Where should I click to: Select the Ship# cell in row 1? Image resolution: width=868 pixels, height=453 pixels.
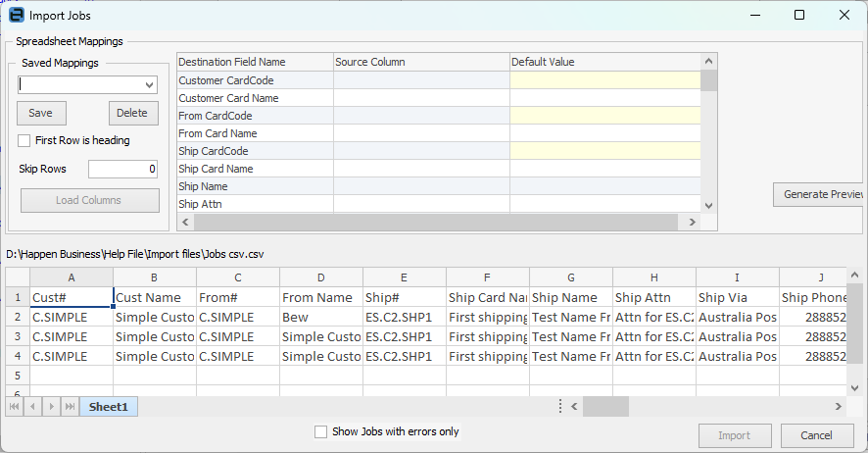404,297
